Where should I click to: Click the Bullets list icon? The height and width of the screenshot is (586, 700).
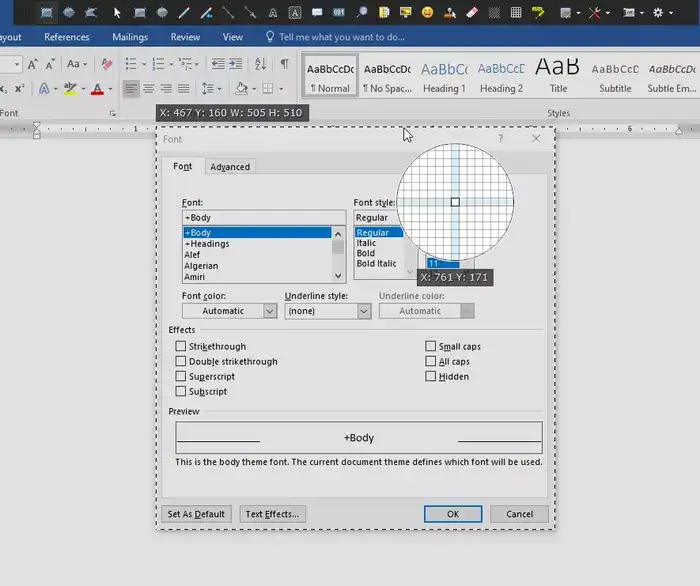131,64
